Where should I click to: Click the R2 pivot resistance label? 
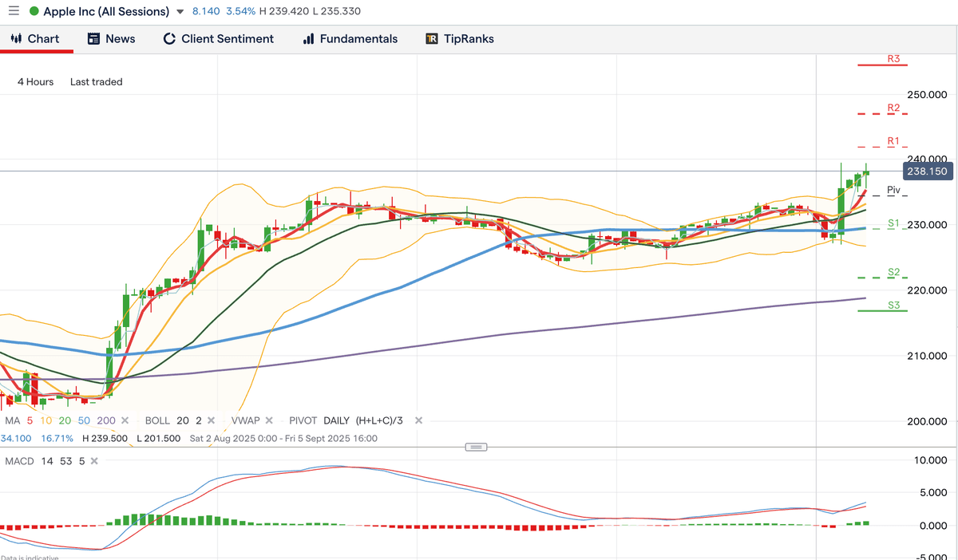894,108
